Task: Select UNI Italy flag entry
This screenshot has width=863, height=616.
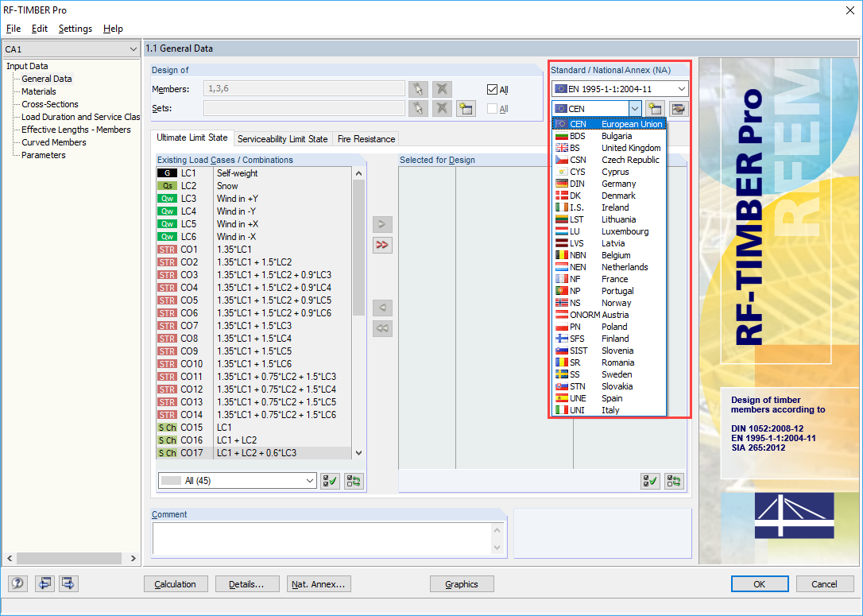Action: pos(610,410)
